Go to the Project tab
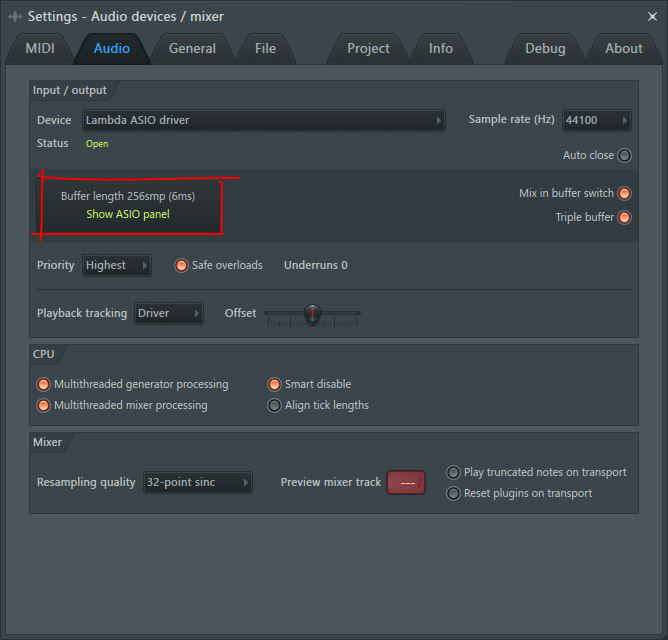The width and height of the screenshot is (668, 640). point(368,49)
